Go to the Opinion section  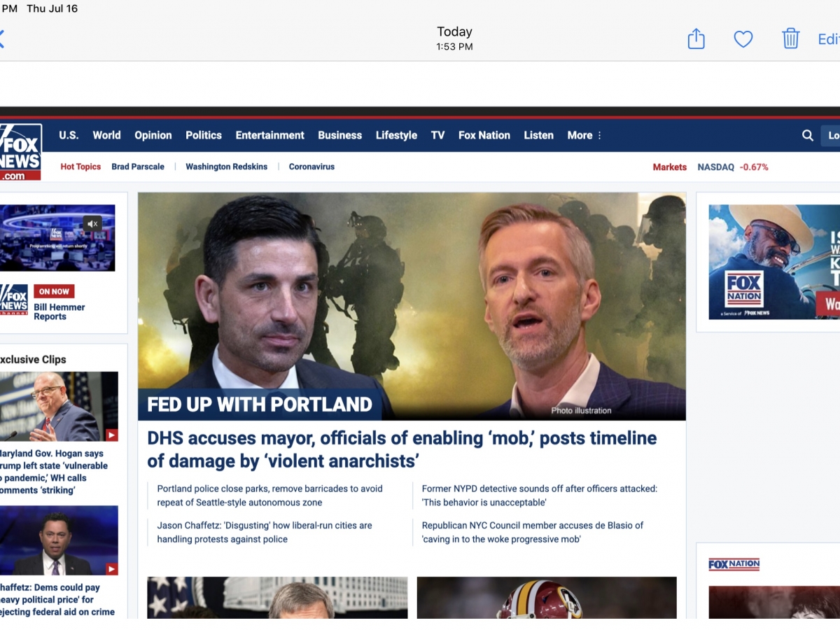pos(153,135)
